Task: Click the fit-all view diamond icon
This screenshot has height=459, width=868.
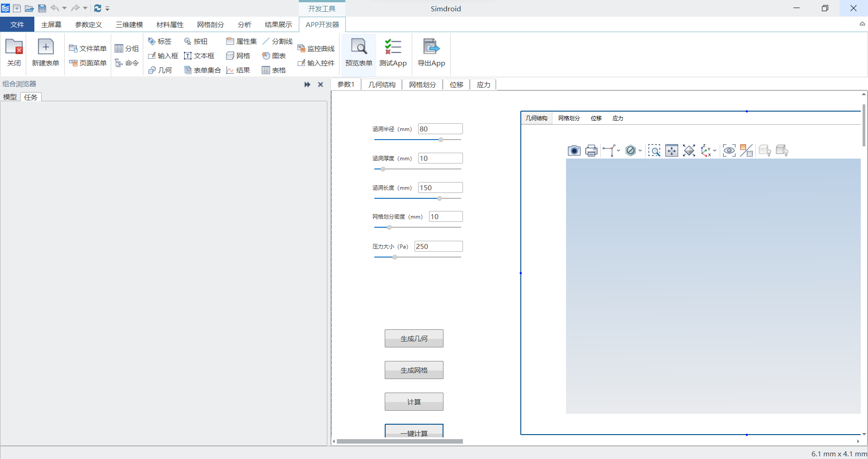Action: [x=689, y=150]
